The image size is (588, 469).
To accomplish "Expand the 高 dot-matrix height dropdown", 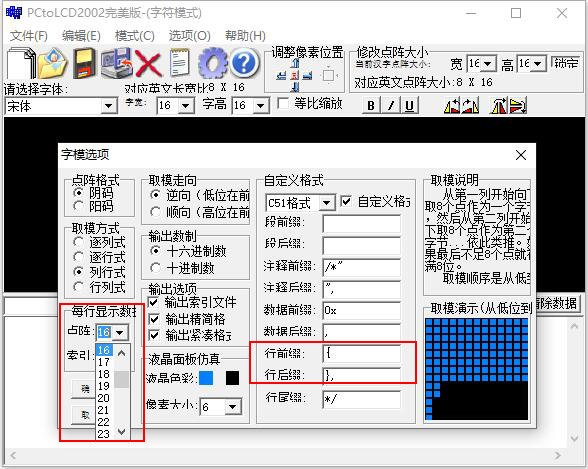I will [537, 64].
